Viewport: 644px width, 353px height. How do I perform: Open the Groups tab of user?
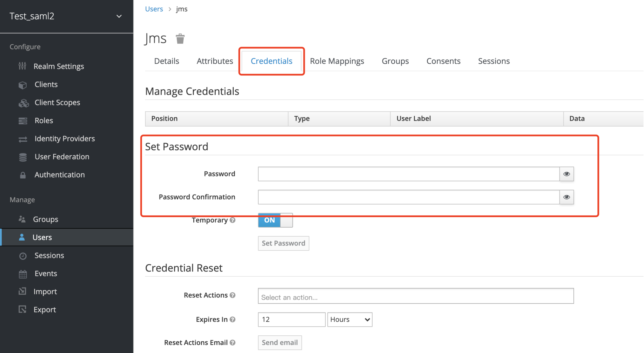click(x=395, y=61)
